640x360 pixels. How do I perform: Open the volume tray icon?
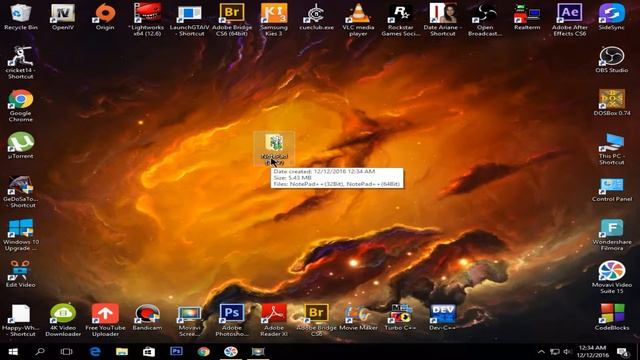click(567, 351)
